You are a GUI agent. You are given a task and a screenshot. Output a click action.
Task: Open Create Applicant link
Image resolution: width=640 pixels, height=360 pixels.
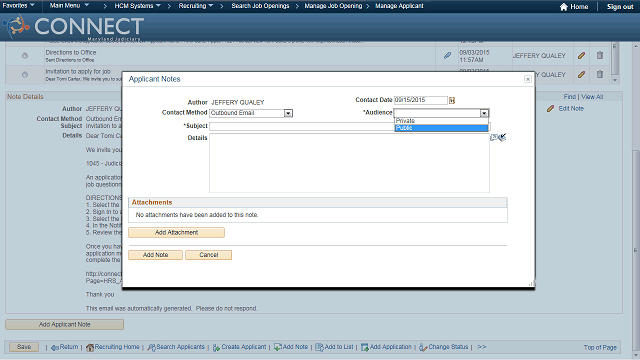click(239, 347)
